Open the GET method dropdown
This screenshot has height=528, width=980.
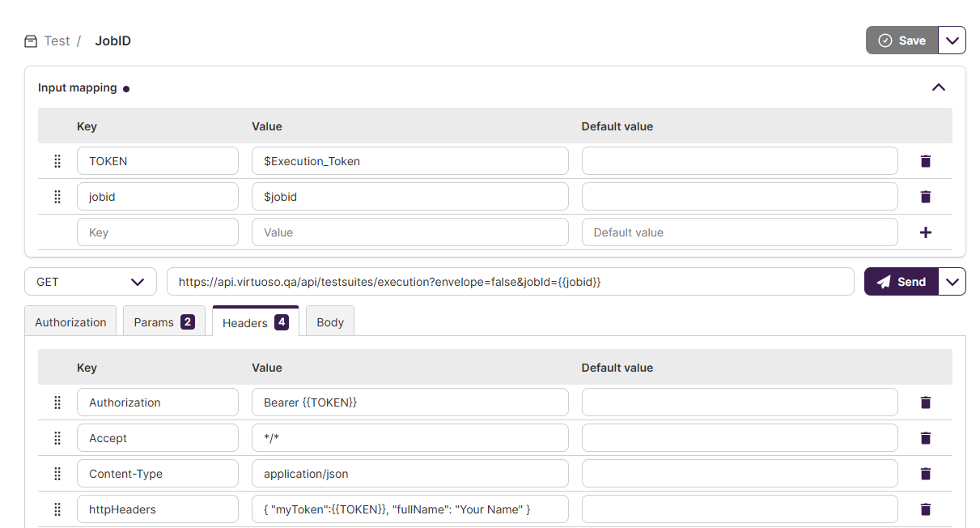pos(90,282)
